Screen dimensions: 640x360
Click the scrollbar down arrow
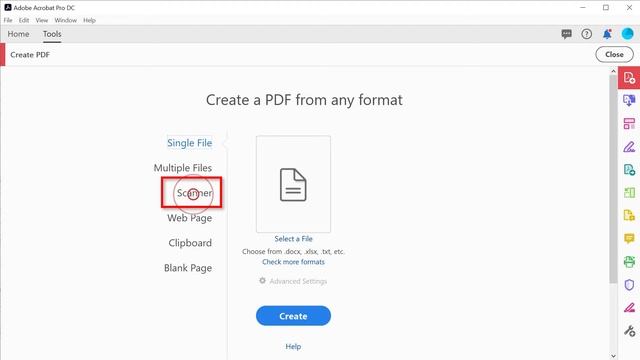pos(613,356)
